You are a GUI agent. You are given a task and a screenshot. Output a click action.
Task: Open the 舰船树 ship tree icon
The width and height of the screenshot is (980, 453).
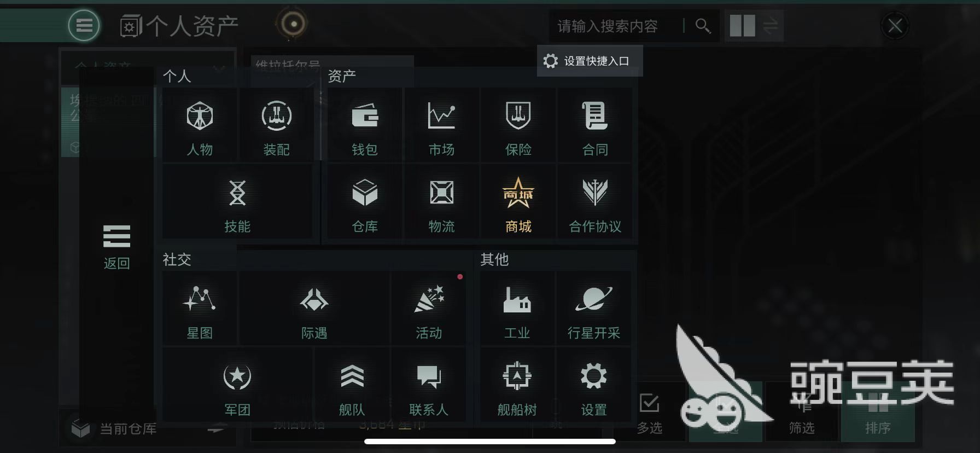pos(517,385)
